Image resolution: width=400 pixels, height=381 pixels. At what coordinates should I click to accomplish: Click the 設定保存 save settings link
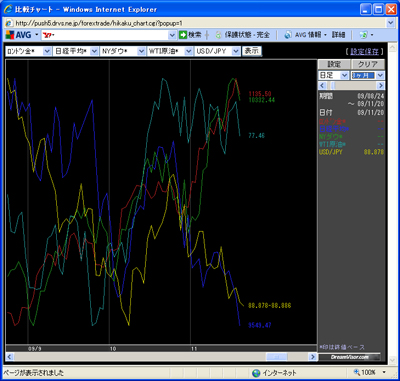click(x=365, y=52)
